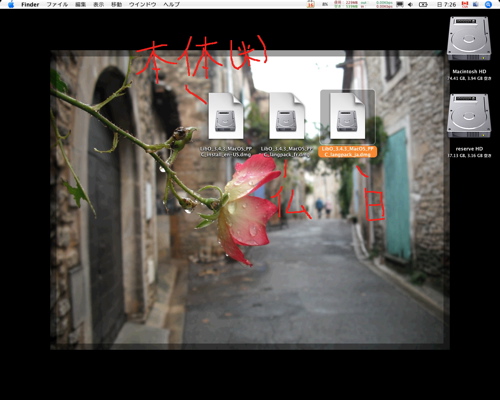Open the Finder menu
500x400 pixels.
tap(30, 4)
